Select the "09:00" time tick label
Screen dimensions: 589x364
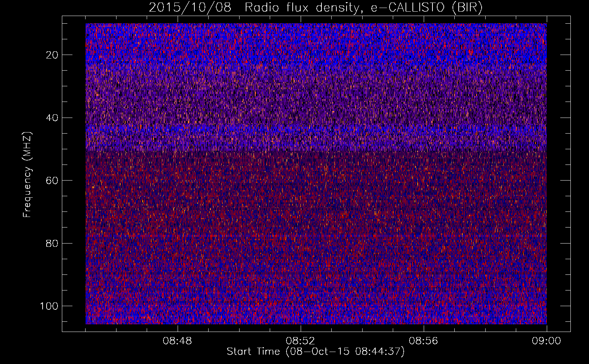pyautogui.click(x=546, y=341)
